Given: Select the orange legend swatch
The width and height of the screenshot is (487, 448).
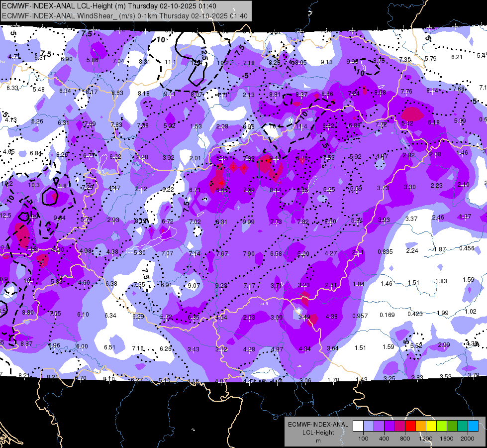Looking at the screenshot, I should (x=421, y=426).
